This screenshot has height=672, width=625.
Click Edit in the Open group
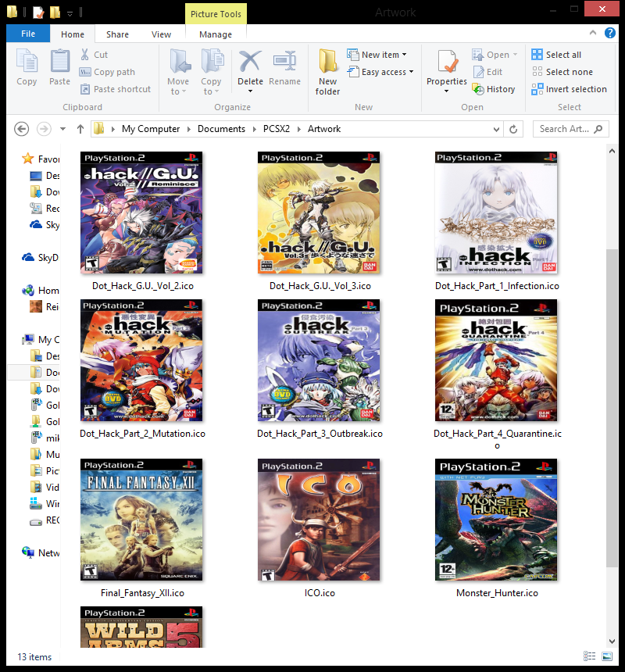click(487, 72)
